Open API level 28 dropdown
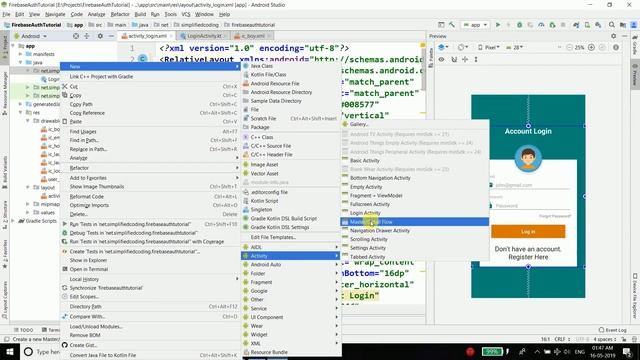Screen dimensions: 640x360 tap(515, 47)
